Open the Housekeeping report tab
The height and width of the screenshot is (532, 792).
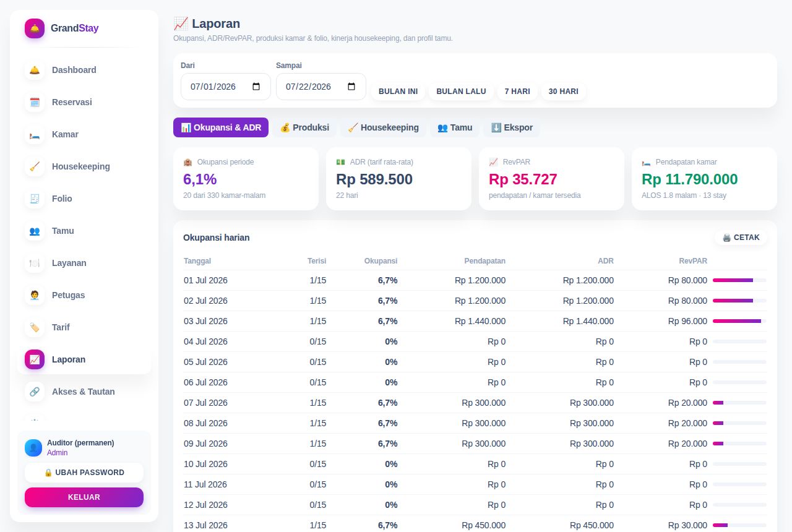[x=383, y=127]
